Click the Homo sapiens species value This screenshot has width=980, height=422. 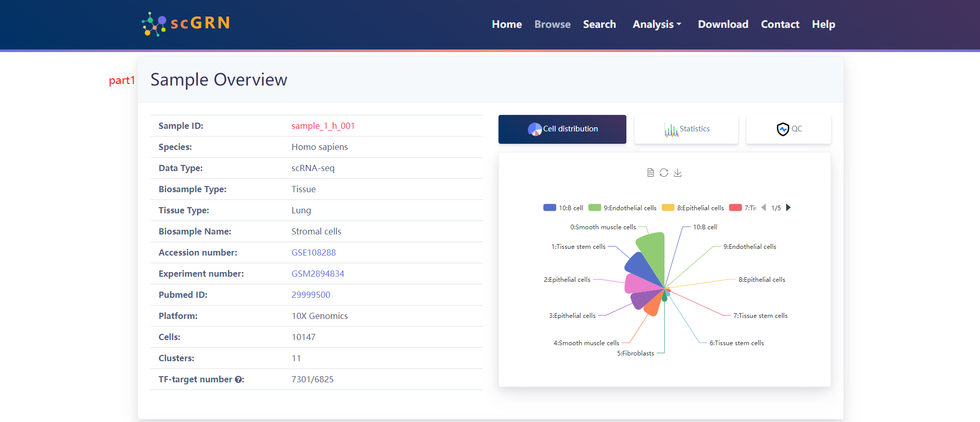tap(320, 147)
